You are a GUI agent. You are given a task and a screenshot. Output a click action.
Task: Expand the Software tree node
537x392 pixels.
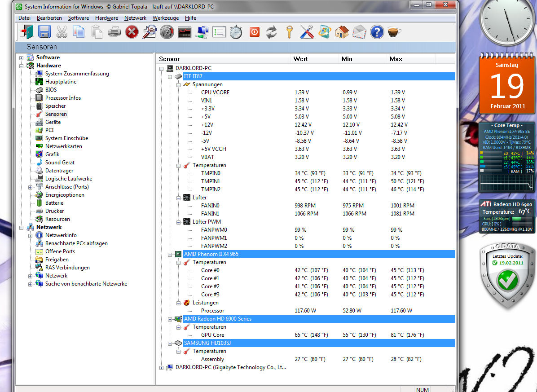coord(21,58)
